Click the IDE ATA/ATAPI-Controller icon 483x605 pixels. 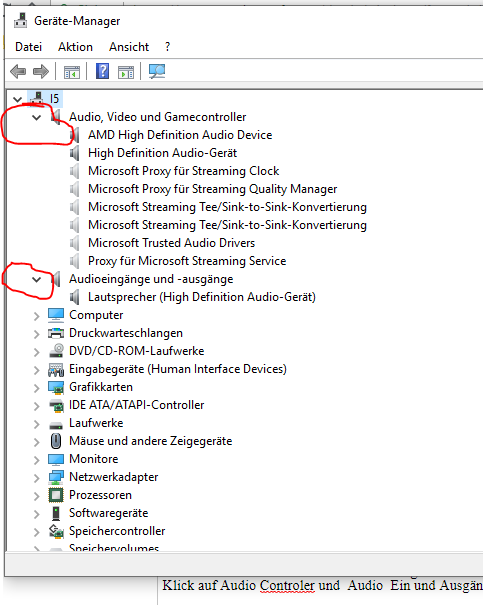point(56,405)
